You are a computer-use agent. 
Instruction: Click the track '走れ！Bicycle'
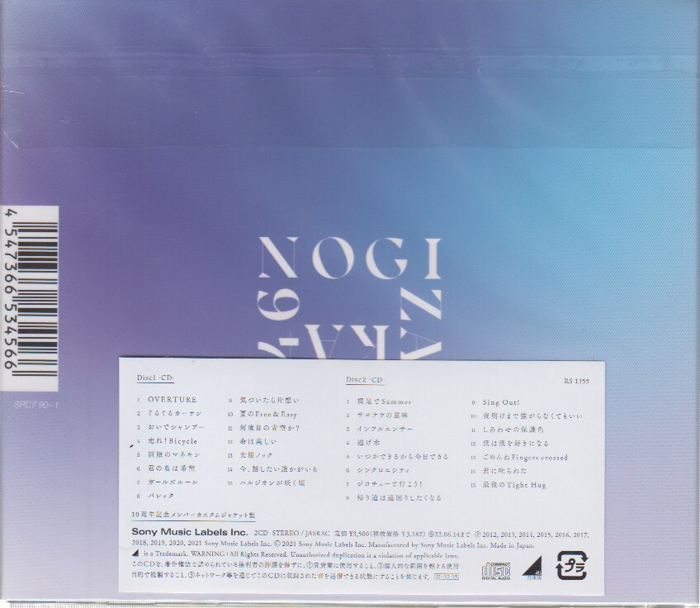[x=173, y=441]
